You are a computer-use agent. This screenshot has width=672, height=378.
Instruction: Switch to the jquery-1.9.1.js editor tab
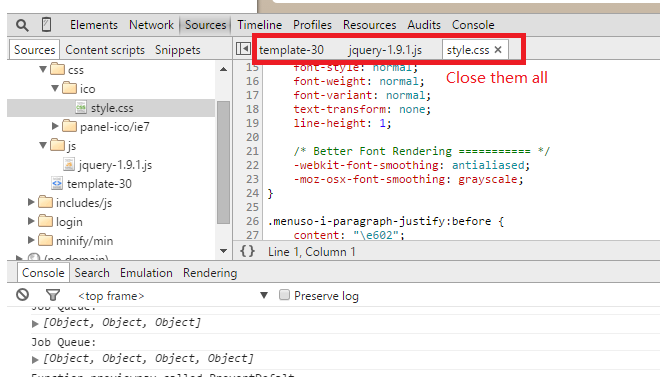pos(385,50)
